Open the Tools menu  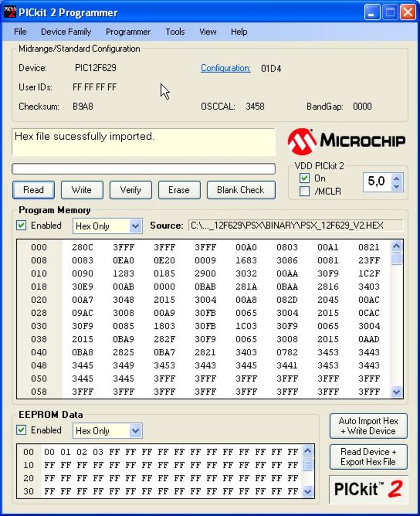(x=175, y=32)
